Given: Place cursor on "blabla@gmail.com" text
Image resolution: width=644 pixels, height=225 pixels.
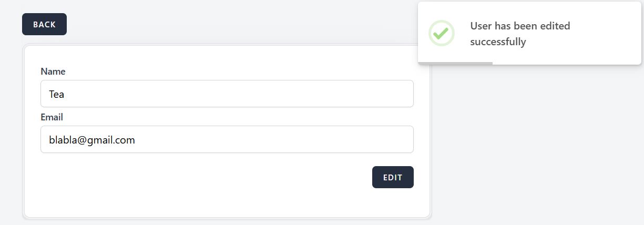Looking at the screenshot, I should tap(92, 140).
